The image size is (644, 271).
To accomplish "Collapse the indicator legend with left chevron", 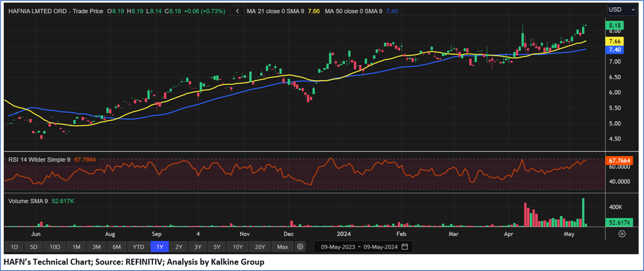I will coord(237,11).
